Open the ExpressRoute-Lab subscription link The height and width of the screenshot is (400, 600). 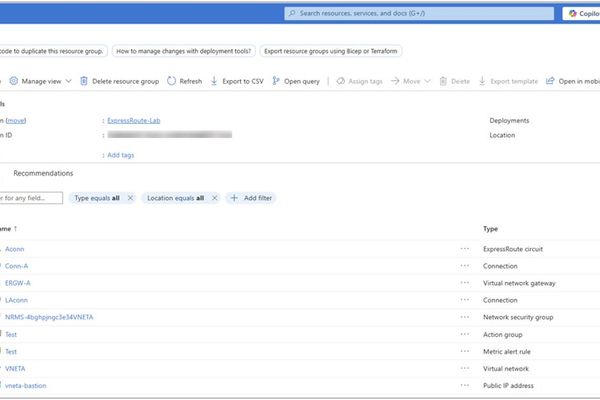[x=134, y=121]
